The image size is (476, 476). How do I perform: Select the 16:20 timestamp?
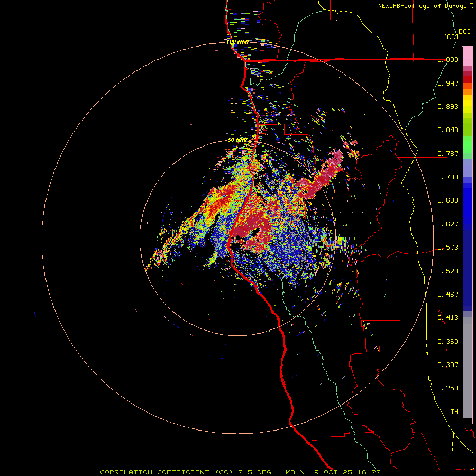(x=368, y=472)
